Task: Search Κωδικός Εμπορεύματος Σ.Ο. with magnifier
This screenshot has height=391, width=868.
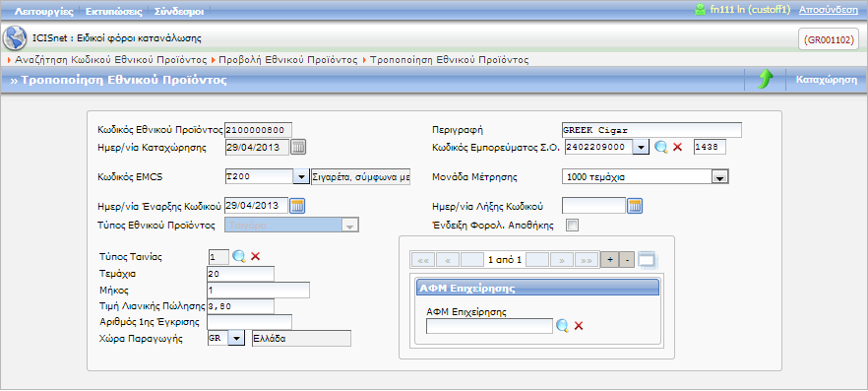Action: tap(660, 147)
